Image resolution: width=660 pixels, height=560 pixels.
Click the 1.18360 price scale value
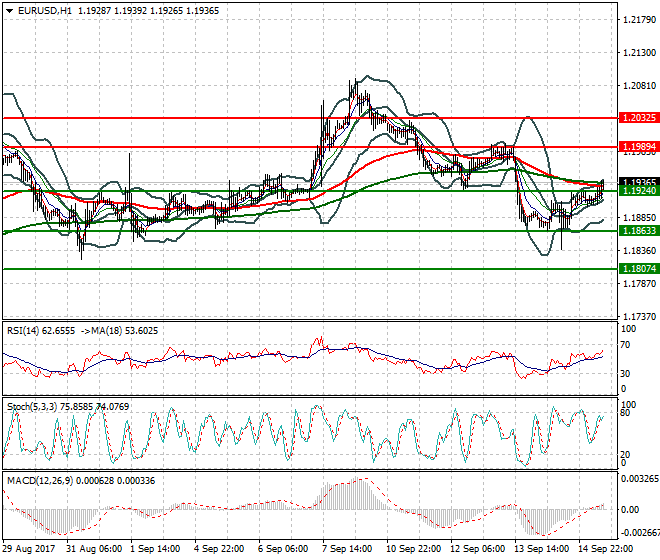639,251
